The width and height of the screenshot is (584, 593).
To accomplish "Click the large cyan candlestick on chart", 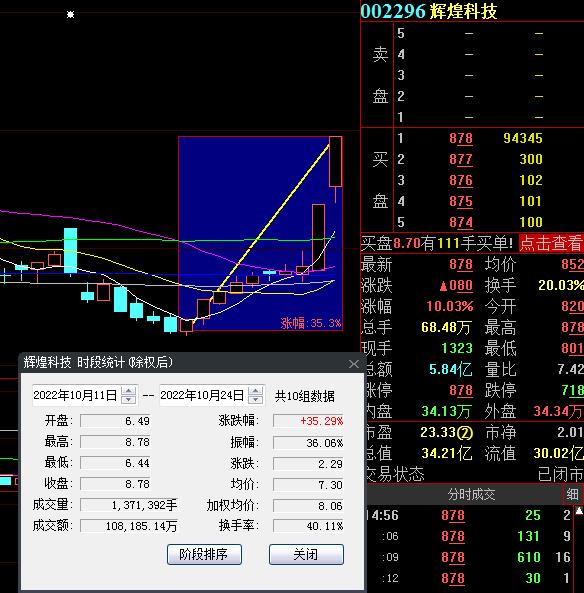I will click(70, 250).
